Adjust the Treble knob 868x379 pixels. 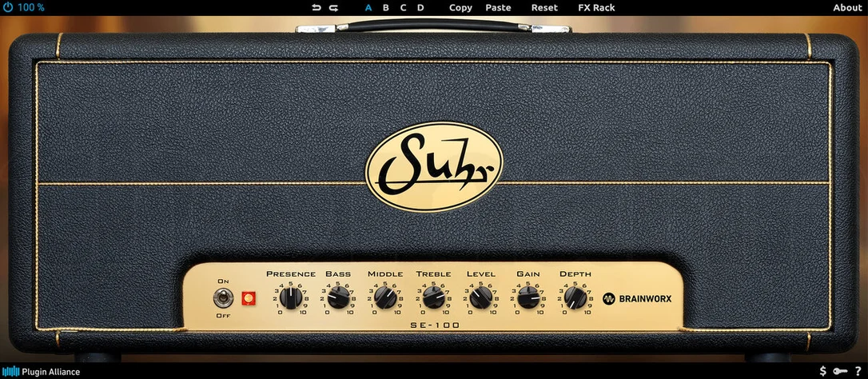pos(433,297)
